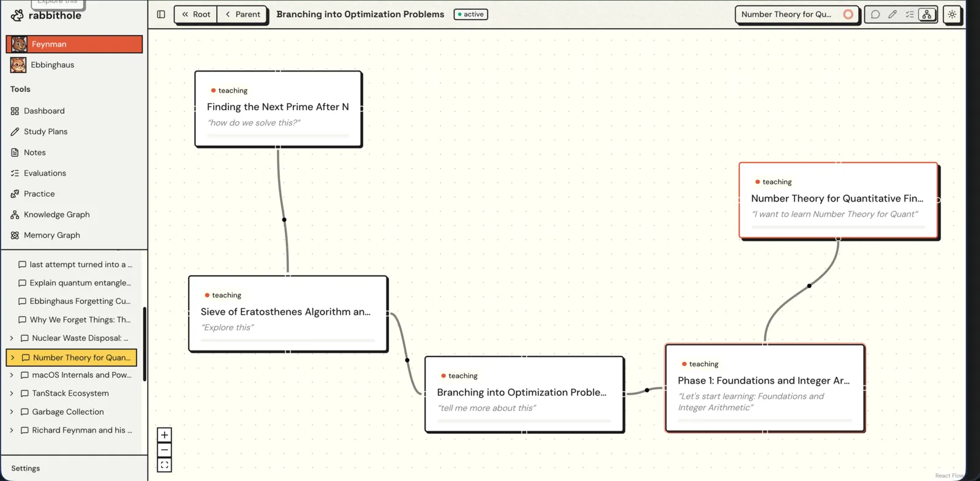Click Evaluations checklist icon
The image size is (980, 481).
15,173
